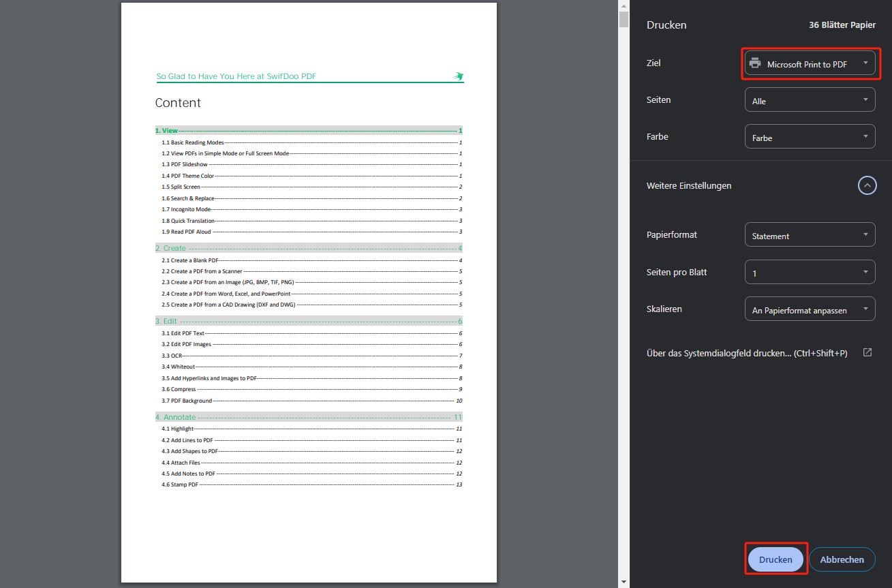The image size is (892, 588).
Task: Click the Weitere Einstellungen label
Action: click(689, 185)
